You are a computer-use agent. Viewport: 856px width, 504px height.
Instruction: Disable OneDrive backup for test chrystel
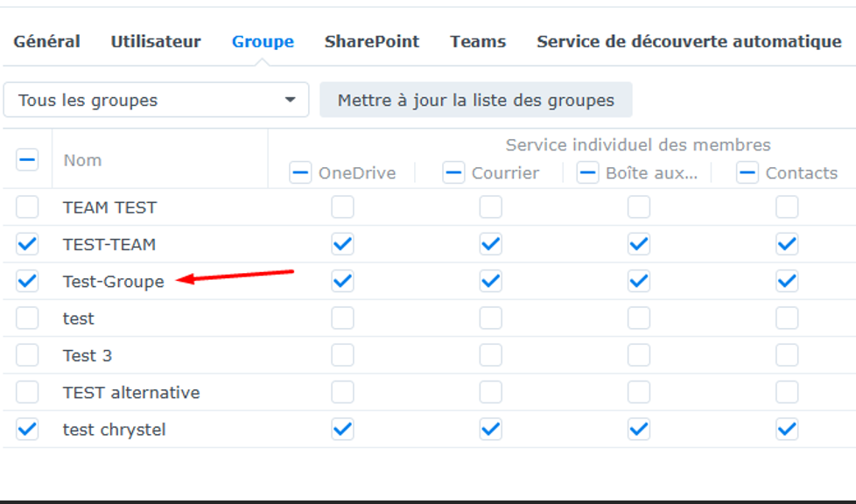tap(342, 429)
